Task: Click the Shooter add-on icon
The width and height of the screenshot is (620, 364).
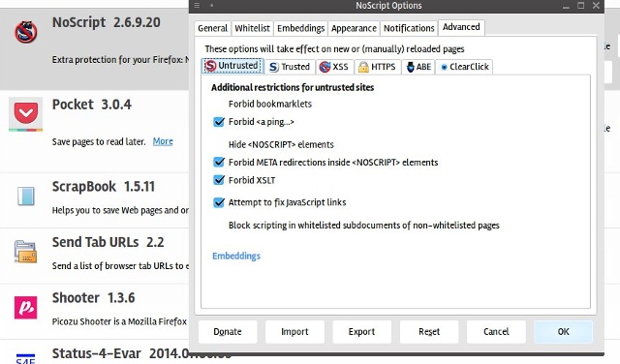Action: (26, 307)
